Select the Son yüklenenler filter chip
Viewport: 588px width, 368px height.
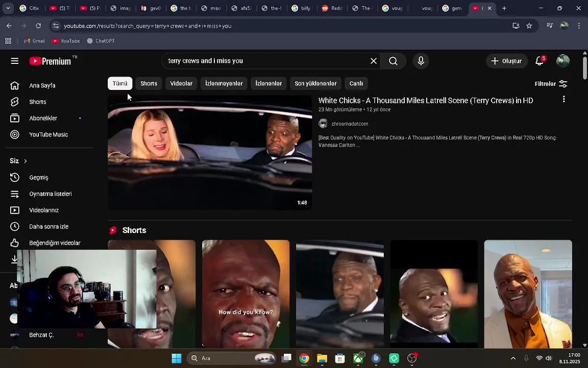point(315,83)
